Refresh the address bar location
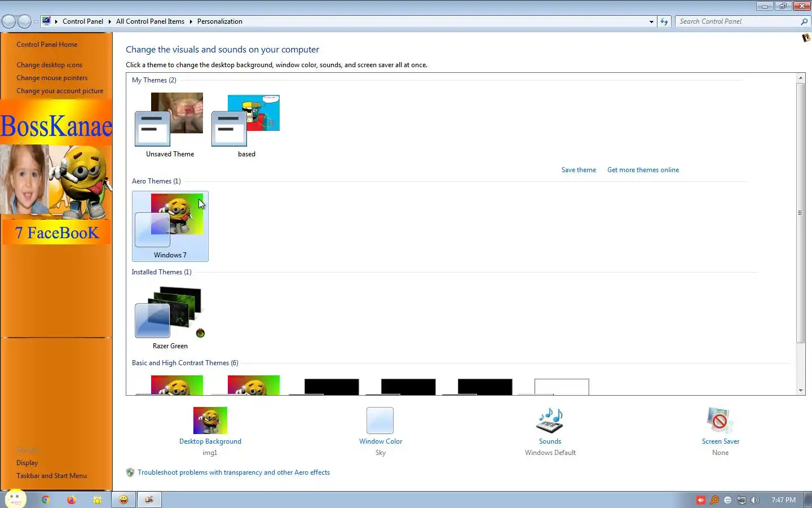The height and width of the screenshot is (508, 812). point(664,21)
